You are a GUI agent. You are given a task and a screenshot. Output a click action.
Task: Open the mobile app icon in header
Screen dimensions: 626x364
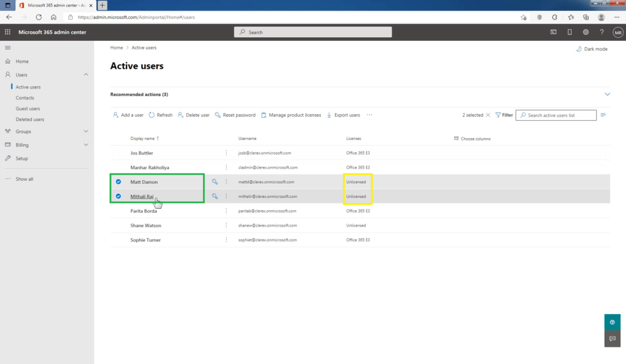click(569, 32)
